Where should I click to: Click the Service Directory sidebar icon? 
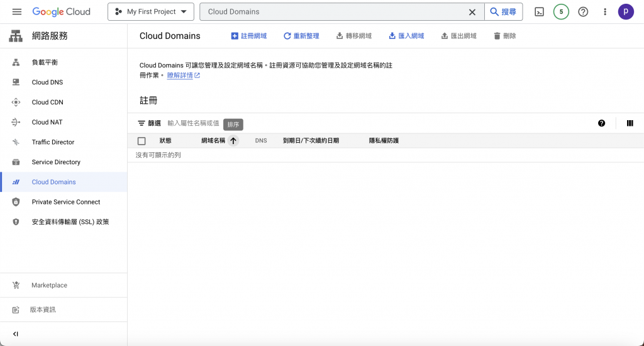(x=16, y=162)
